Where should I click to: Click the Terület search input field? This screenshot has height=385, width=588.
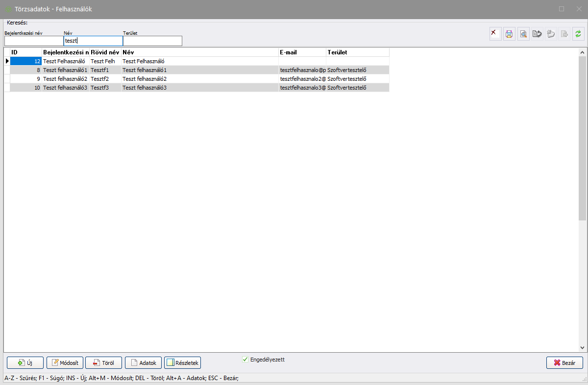coord(152,41)
